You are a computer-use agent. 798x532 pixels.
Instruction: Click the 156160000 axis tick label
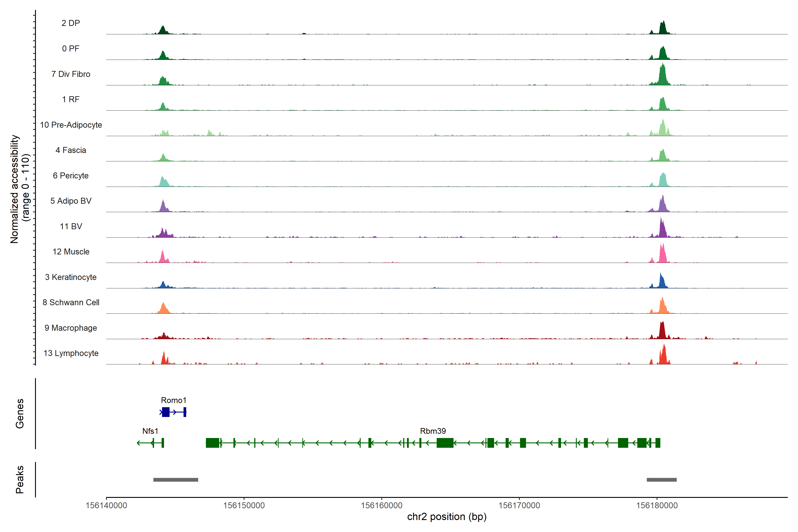pyautogui.click(x=381, y=505)
